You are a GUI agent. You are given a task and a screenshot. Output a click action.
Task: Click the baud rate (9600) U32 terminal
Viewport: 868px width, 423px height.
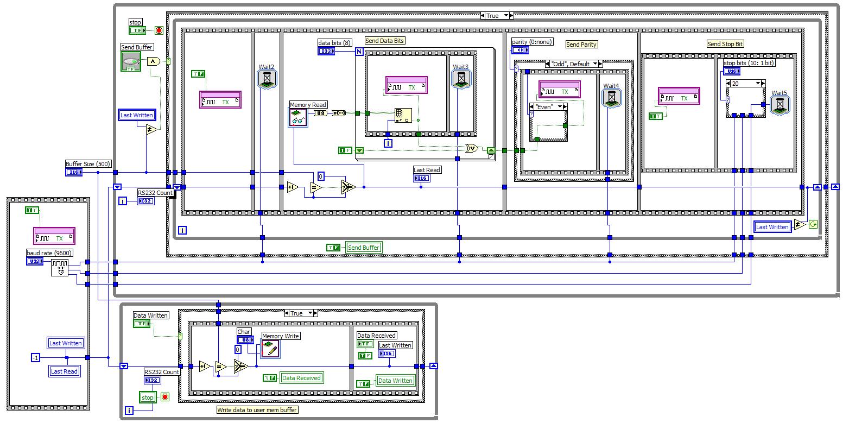tap(35, 261)
